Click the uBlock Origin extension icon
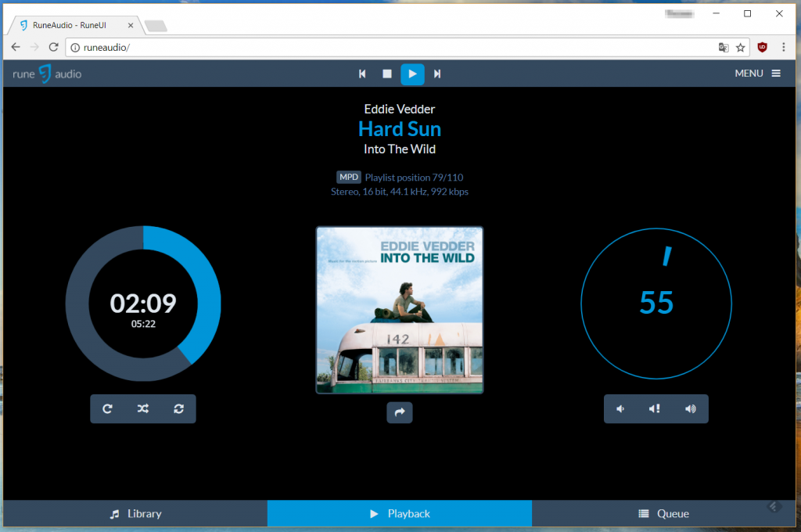This screenshot has width=801, height=532. point(762,47)
